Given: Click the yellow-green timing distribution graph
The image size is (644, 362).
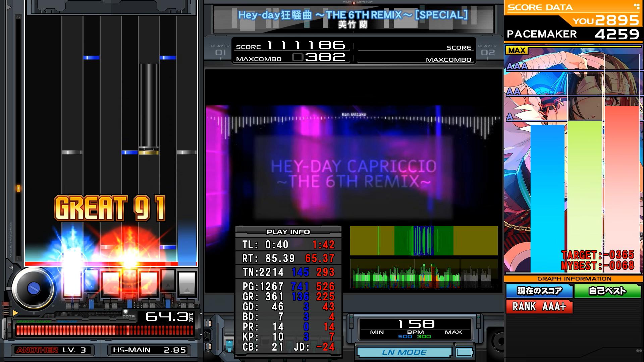Looking at the screenshot, I should pyautogui.click(x=424, y=241).
